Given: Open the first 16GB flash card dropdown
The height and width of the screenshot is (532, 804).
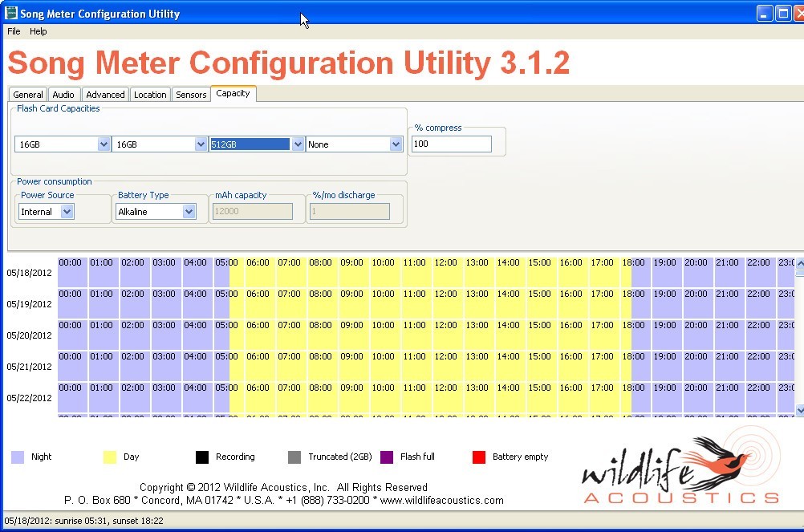Looking at the screenshot, I should coord(105,144).
